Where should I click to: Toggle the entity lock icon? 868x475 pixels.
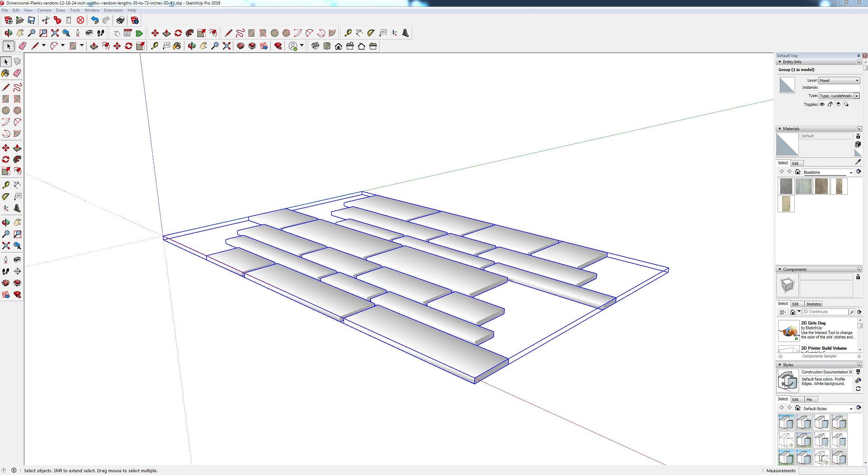pos(830,104)
